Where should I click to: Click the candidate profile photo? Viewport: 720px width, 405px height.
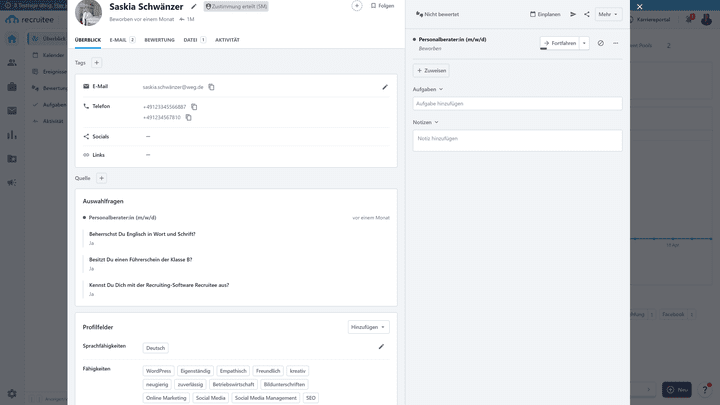coord(88,13)
